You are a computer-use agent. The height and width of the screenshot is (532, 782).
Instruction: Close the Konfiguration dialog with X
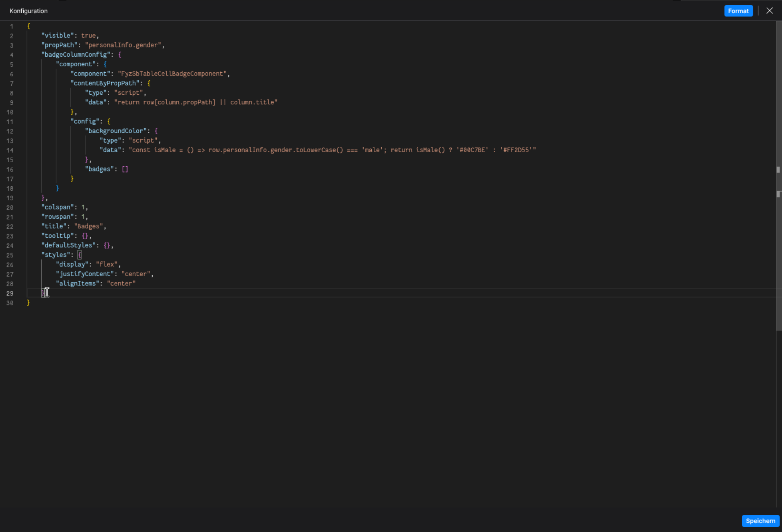(x=769, y=11)
